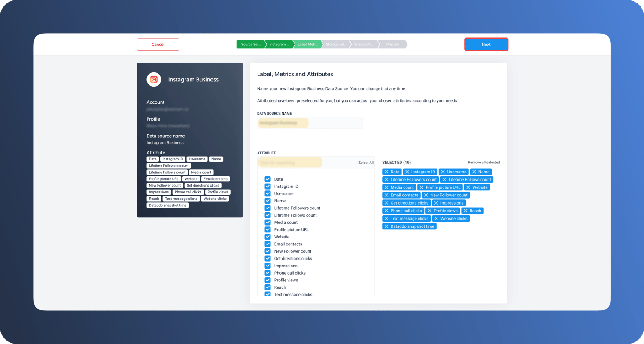Click the Cancel button
Screen dimensions: 644x344
158,45
